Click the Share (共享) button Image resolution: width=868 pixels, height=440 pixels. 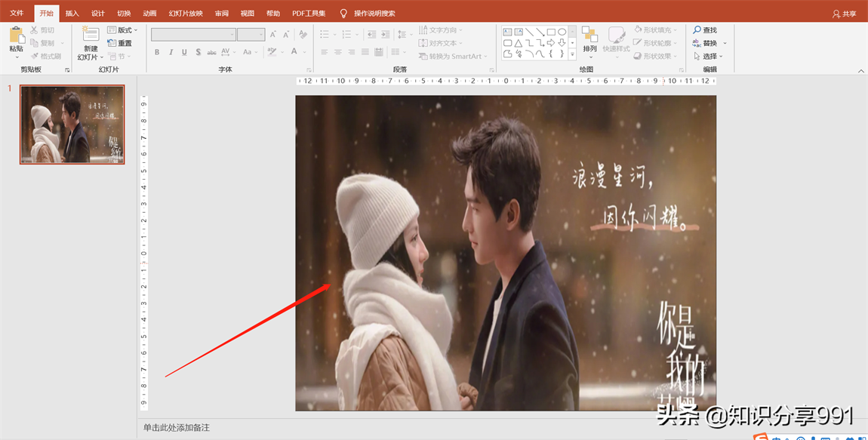click(845, 14)
